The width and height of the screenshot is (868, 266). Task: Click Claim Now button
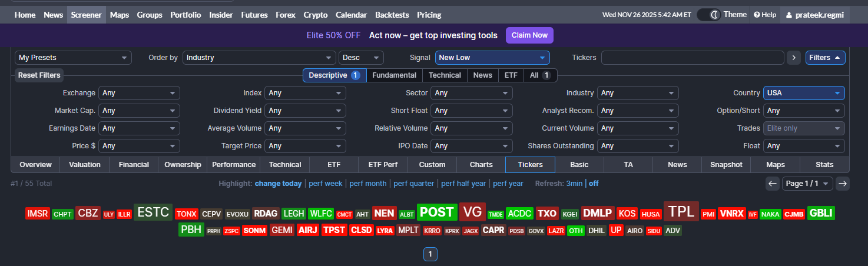pyautogui.click(x=529, y=35)
